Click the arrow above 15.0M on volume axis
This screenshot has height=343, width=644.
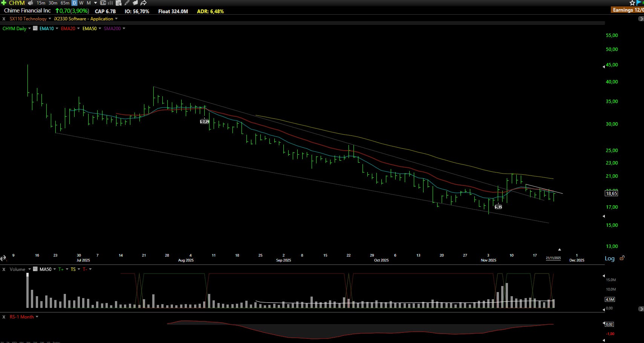pos(604,276)
